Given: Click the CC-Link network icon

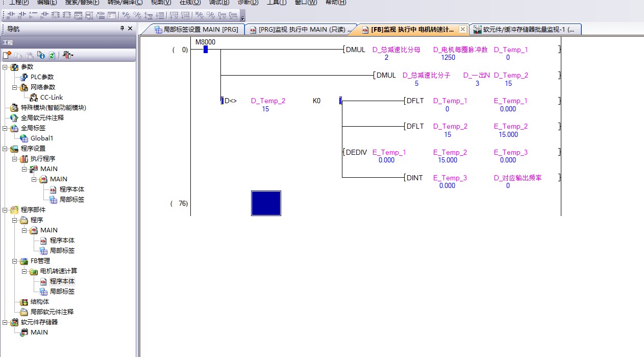Looking at the screenshot, I should pyautogui.click(x=34, y=98).
